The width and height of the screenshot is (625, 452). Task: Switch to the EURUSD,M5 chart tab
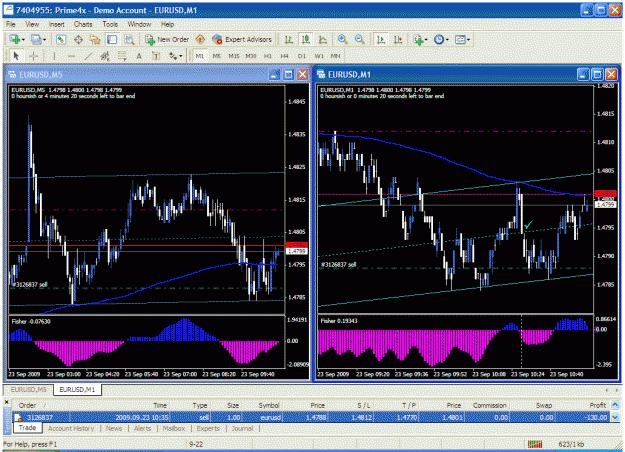28,389
